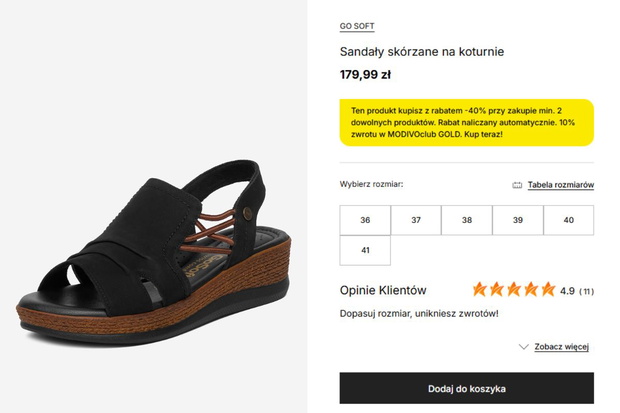Click the yellow -40% discount banner
This screenshot has height=413, width=620.
click(x=467, y=122)
